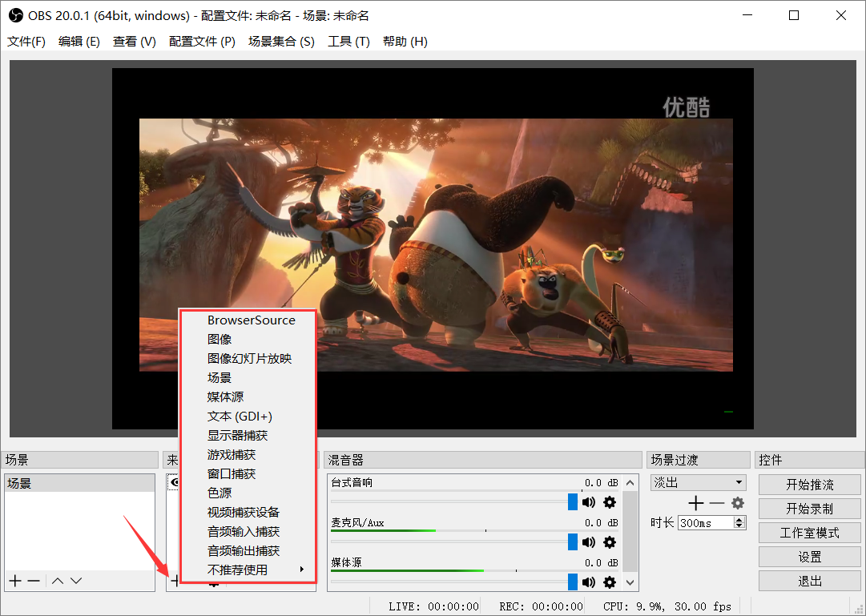Image resolution: width=866 pixels, height=616 pixels.
Task: Mute the 媒体源 mixer channel
Action: [589, 582]
